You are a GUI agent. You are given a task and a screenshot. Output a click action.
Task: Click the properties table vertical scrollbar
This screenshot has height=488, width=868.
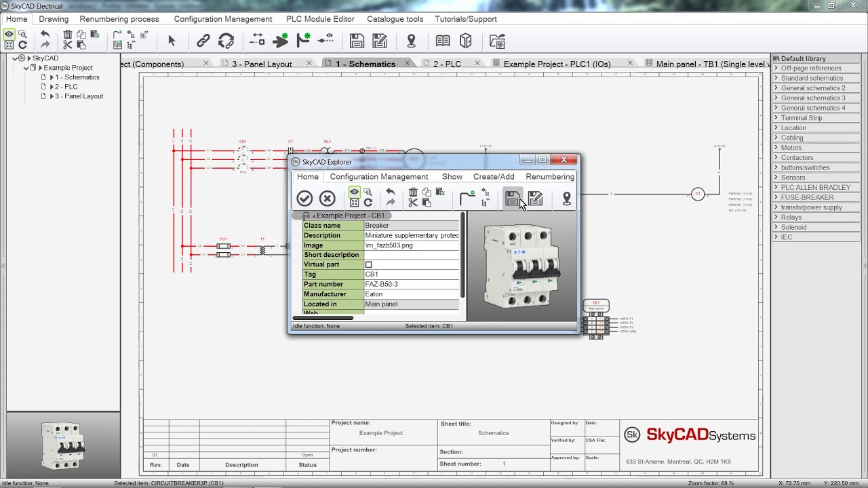(463, 255)
